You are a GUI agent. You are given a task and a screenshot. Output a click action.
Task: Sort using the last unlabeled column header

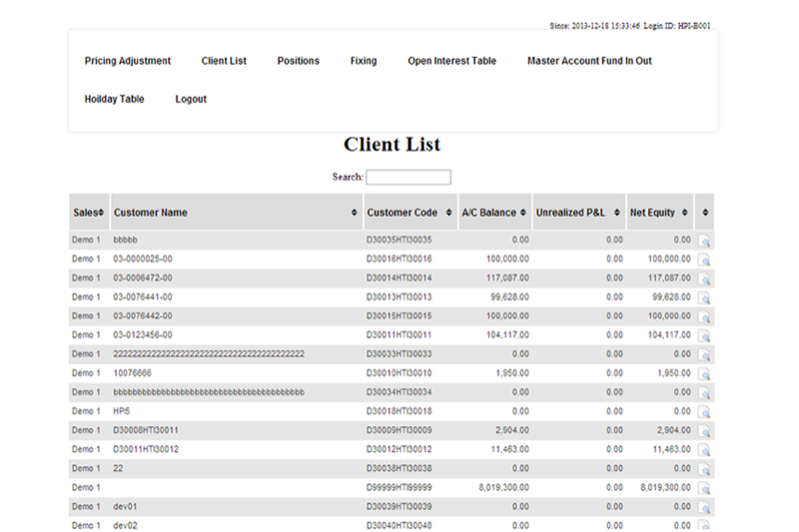705,213
